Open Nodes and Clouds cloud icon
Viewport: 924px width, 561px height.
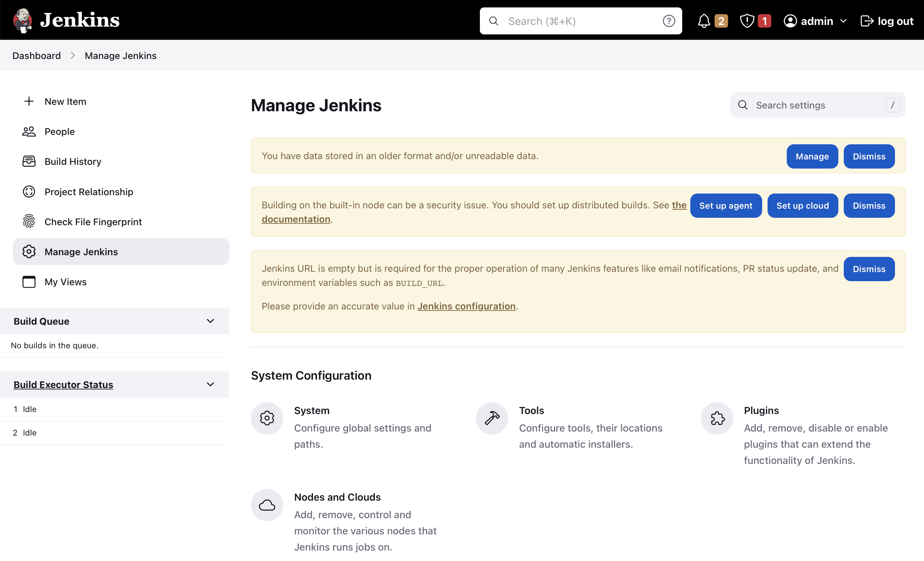(267, 505)
